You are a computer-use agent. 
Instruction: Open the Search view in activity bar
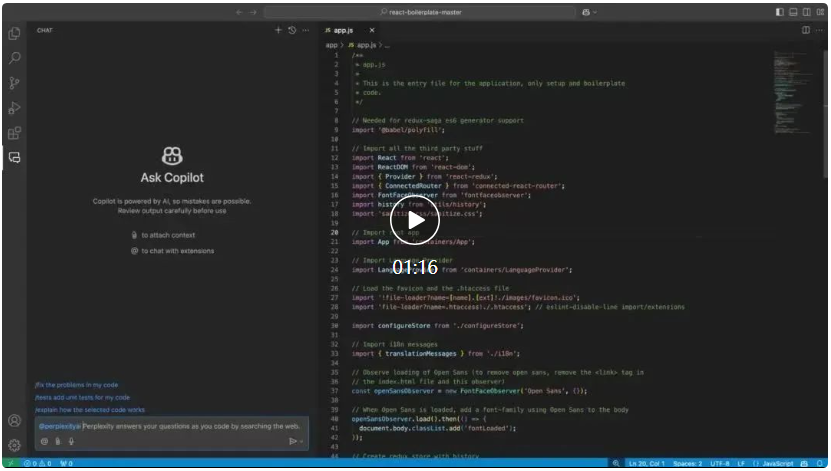tap(14, 58)
